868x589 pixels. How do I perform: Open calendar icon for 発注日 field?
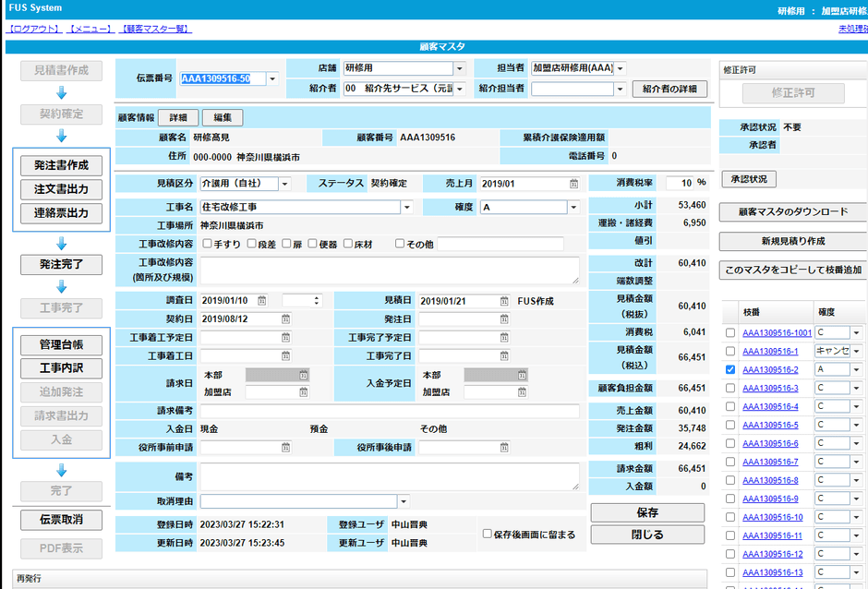click(x=503, y=319)
